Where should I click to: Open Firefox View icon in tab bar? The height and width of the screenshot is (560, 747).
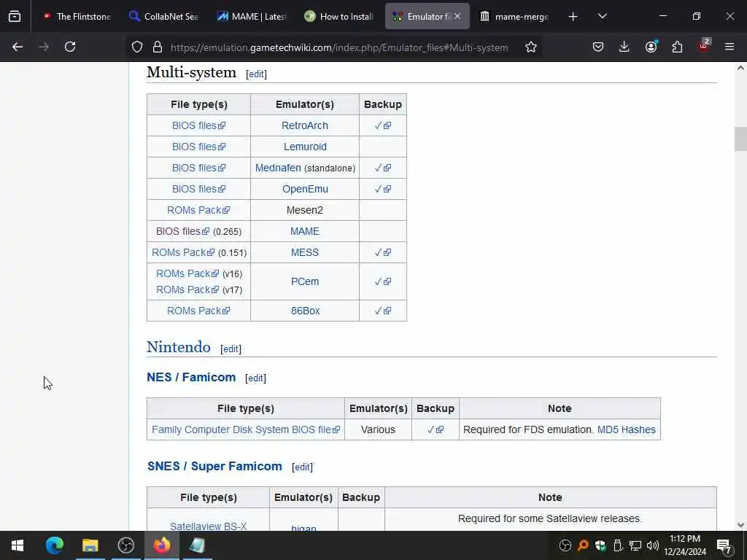tap(15, 16)
